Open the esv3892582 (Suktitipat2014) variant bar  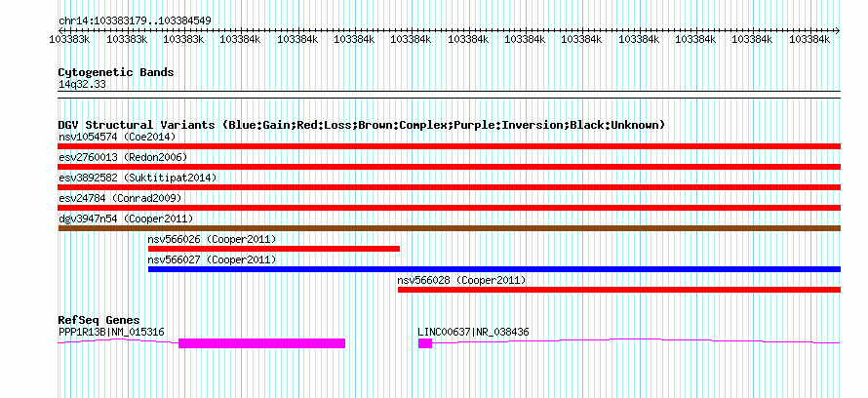coord(449,187)
